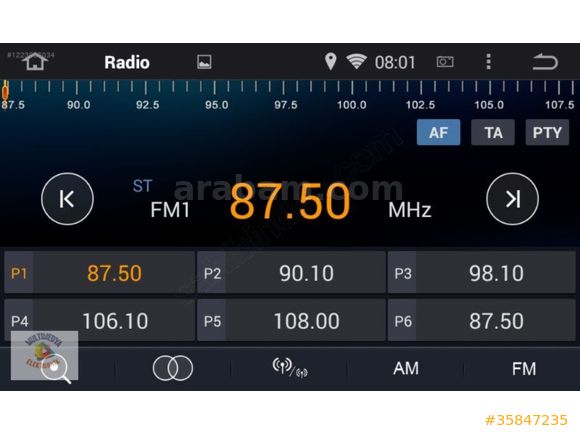Tap the large 87.50 frequency display

pos(290,202)
